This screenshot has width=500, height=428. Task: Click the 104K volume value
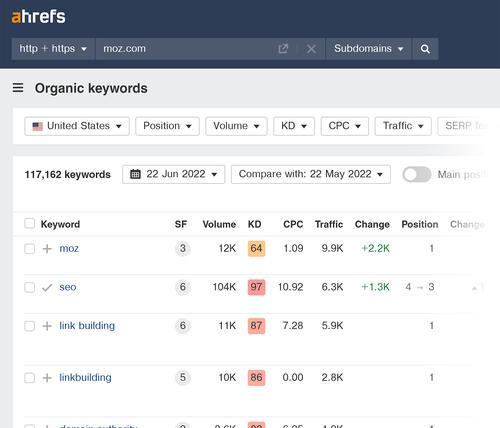click(224, 287)
